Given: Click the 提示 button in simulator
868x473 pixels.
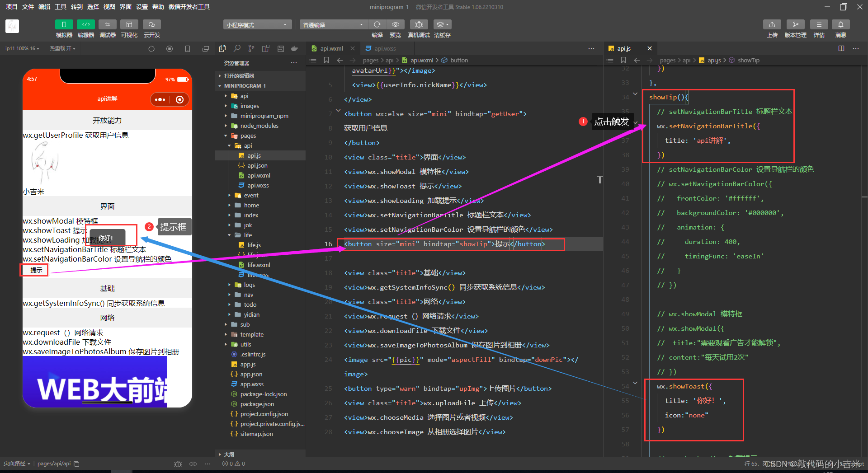Looking at the screenshot, I should pyautogui.click(x=36, y=270).
